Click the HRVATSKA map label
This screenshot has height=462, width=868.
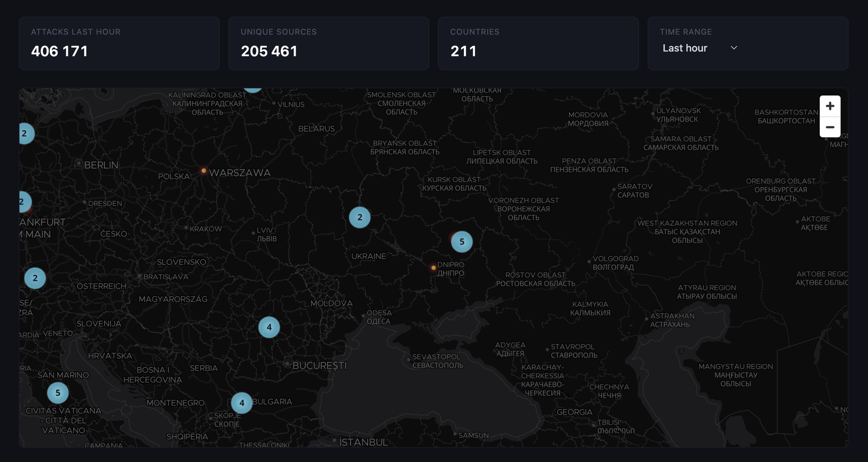coord(110,356)
